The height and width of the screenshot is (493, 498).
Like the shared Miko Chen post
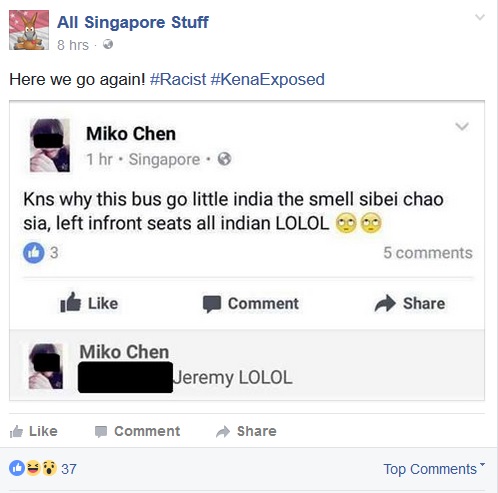89,303
